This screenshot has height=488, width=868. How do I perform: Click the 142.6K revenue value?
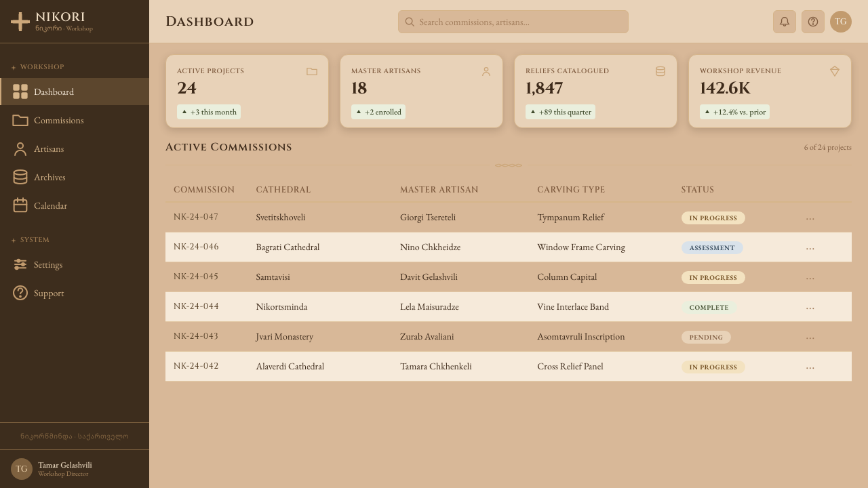tap(725, 88)
